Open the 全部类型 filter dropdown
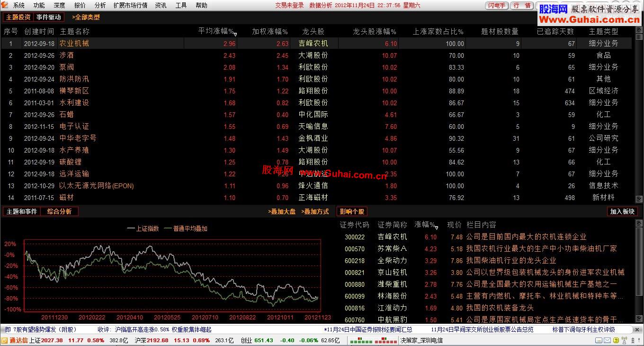The image size is (644, 346). [86, 17]
